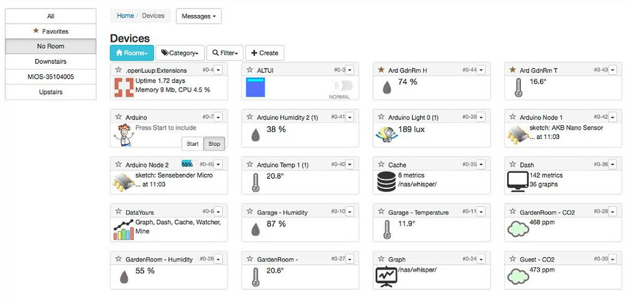Open the Graph #0-34 menu arrow
The height and width of the screenshot is (301, 644).
tap(481, 259)
